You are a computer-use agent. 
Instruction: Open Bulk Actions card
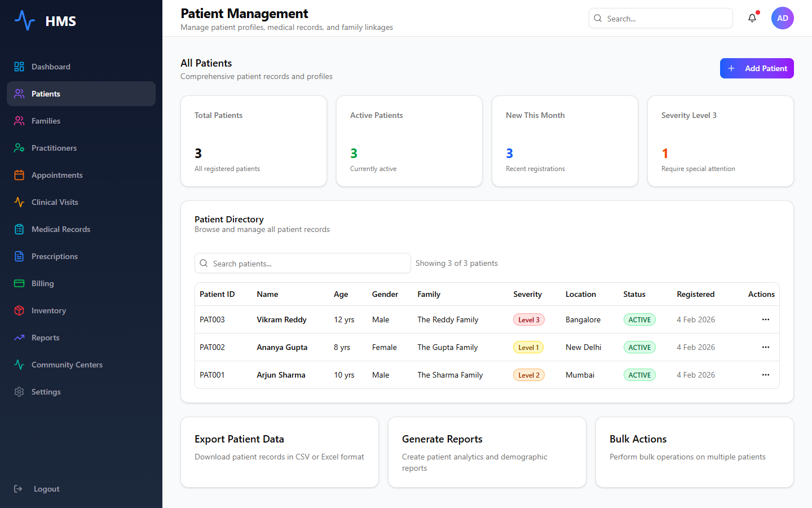click(695, 452)
